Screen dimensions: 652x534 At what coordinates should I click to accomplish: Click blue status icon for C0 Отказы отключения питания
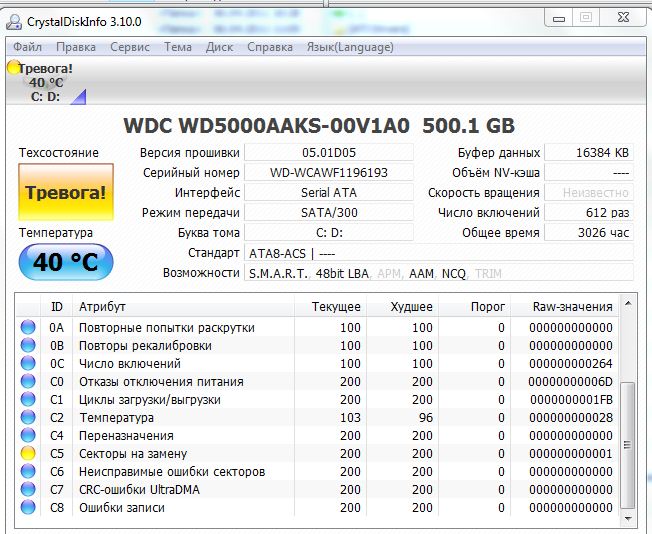pos(28,381)
